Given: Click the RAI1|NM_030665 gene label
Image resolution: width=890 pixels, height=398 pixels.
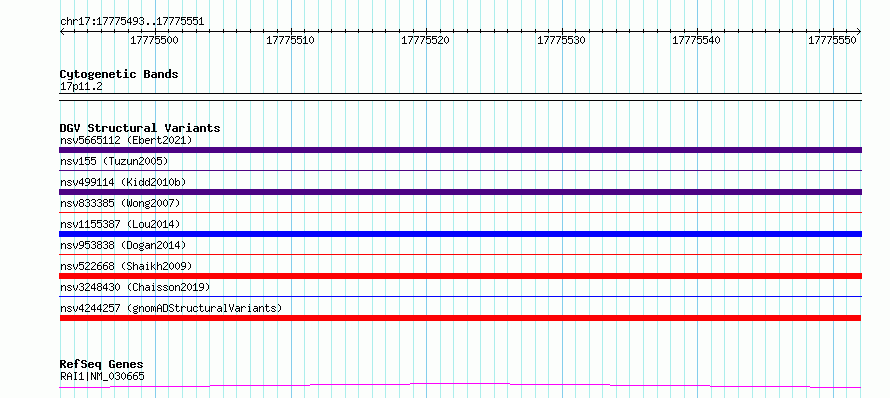Looking at the screenshot, I should point(102,376).
